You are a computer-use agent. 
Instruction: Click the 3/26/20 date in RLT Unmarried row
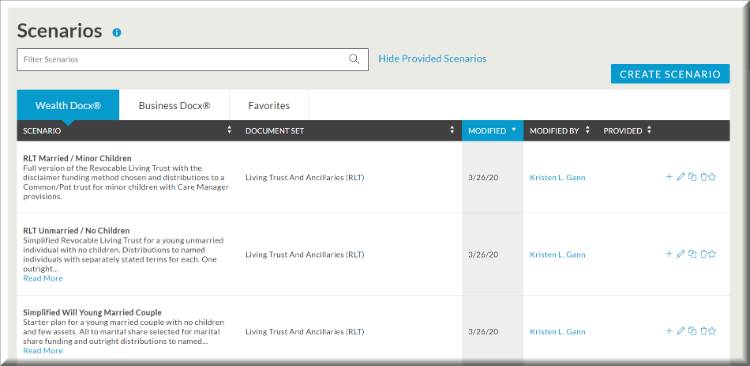click(x=484, y=255)
